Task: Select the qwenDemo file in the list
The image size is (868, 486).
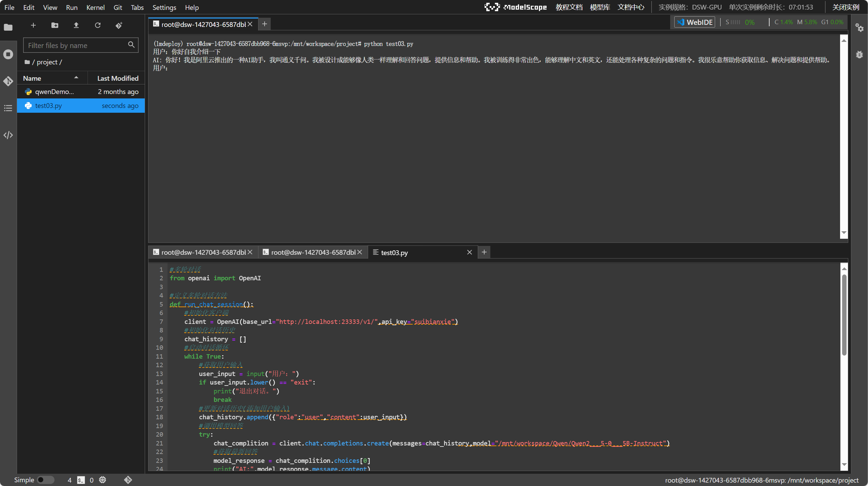Action: pyautogui.click(x=54, y=92)
